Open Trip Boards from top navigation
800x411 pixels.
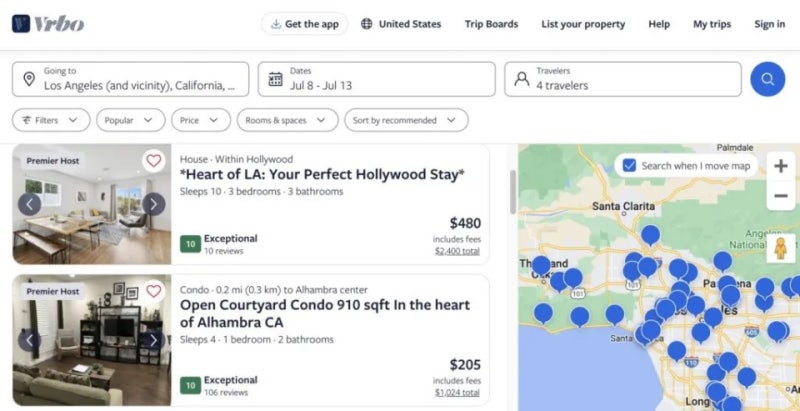click(x=491, y=24)
